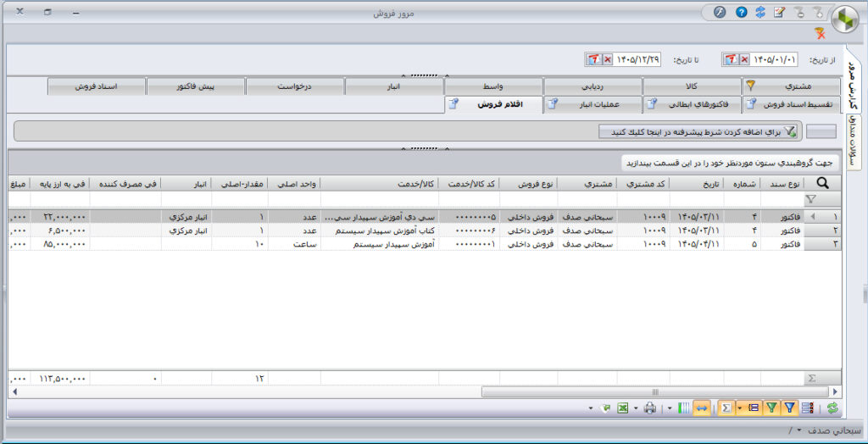Screen dimensions: 868x444
Task: Toggle the group panel button in the bottom toolbar
Action: [x=754, y=408]
